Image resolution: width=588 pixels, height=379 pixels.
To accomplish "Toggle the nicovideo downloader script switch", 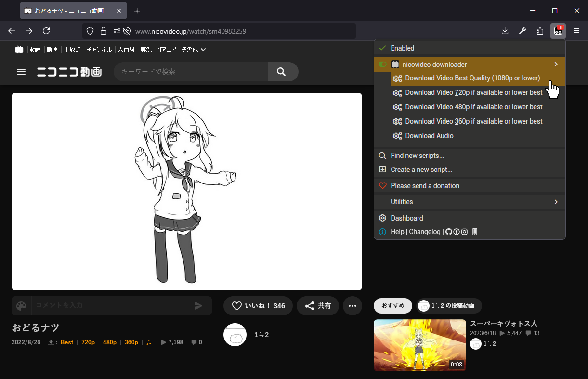I will click(x=383, y=65).
